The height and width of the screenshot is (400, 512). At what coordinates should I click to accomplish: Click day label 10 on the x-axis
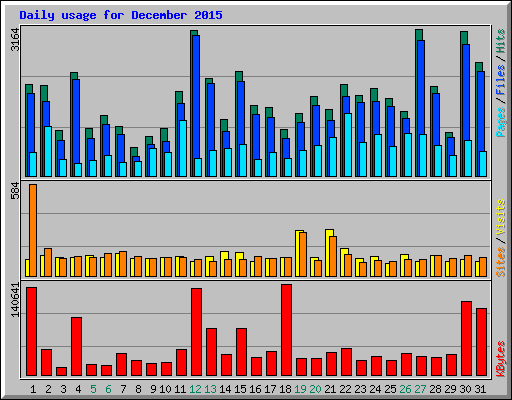click(165, 389)
